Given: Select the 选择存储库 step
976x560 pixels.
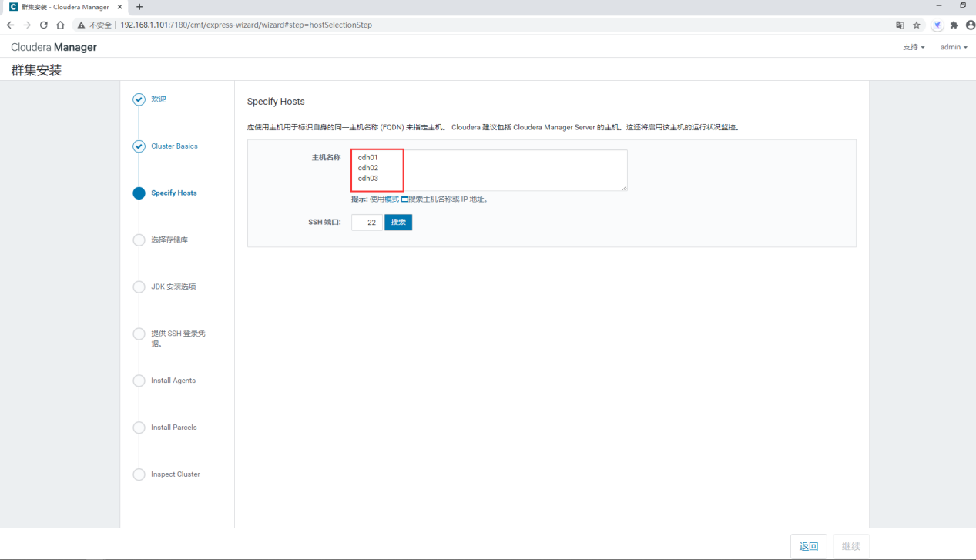Looking at the screenshot, I should point(169,240).
